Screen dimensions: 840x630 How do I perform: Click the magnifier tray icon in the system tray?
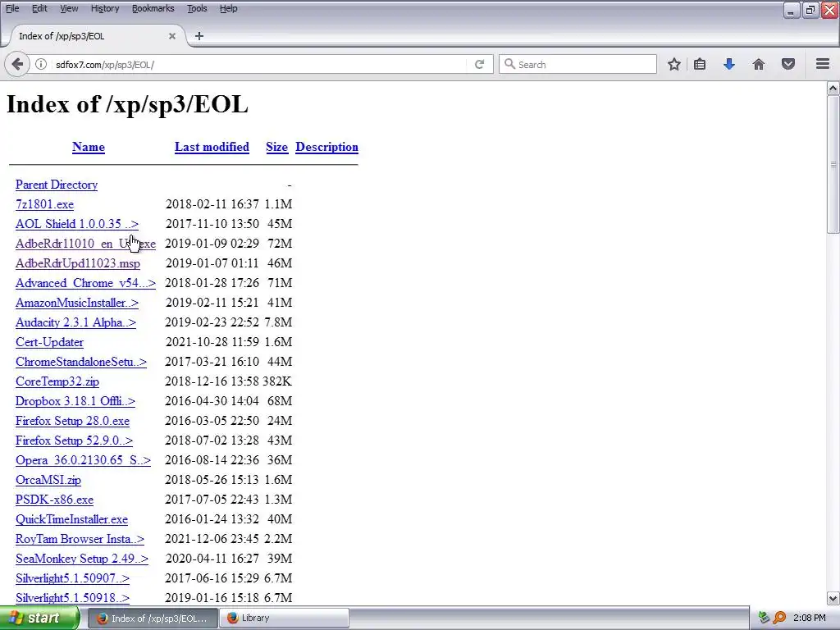(x=779, y=618)
